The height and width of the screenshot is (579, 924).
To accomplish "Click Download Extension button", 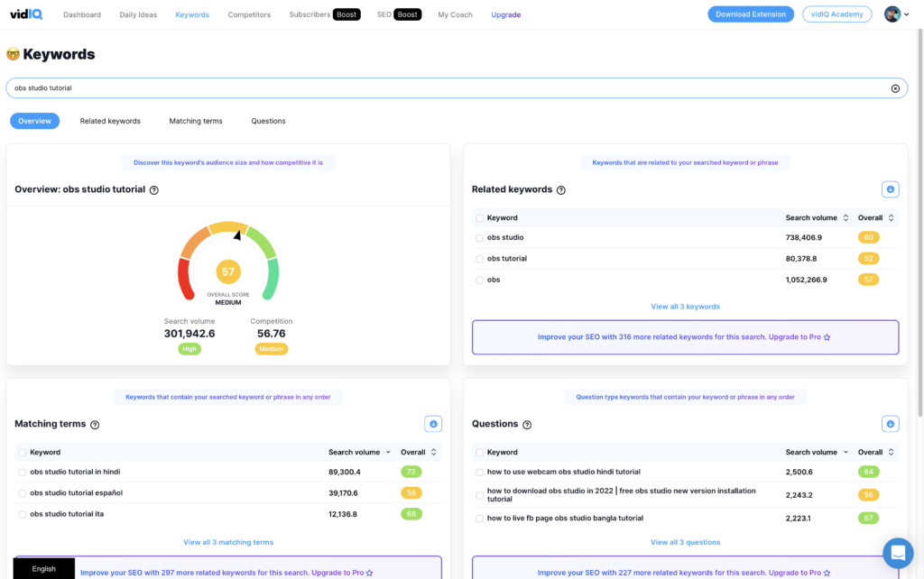I will click(751, 14).
